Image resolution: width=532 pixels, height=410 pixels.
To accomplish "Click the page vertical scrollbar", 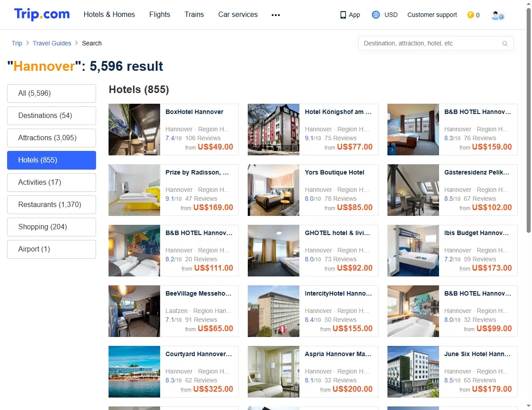I will click(x=528, y=121).
